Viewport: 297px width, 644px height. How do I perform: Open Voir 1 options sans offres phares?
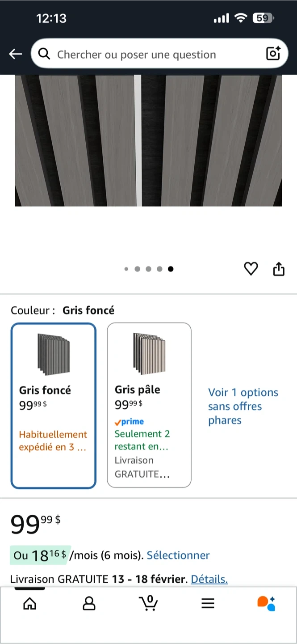tap(243, 406)
